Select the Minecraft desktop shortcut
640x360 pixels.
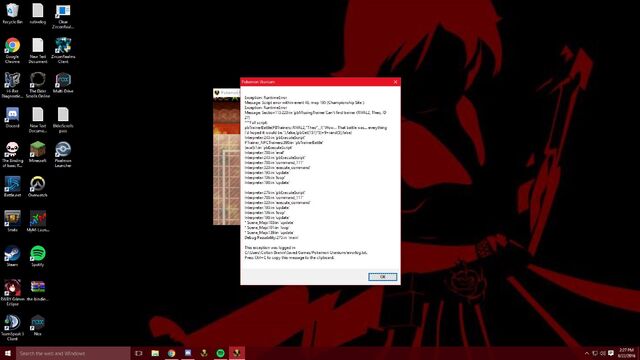(38, 152)
